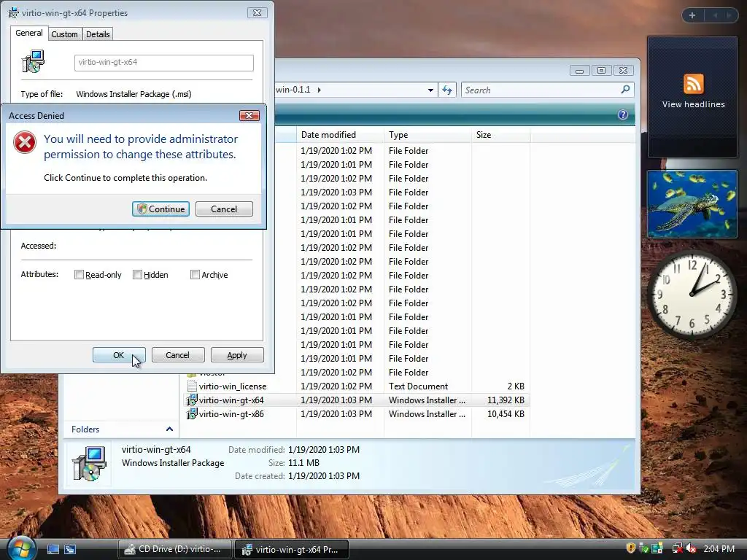Click the virtio-win-gt-x64 file icon in list
Viewport: 747px width, 560px height.
pyautogui.click(x=192, y=400)
